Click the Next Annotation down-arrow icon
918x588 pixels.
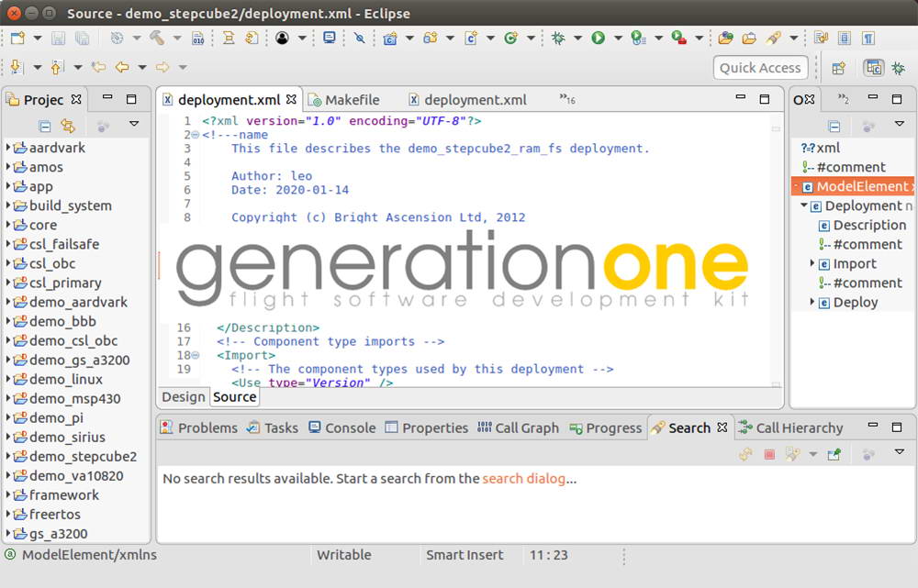17,67
